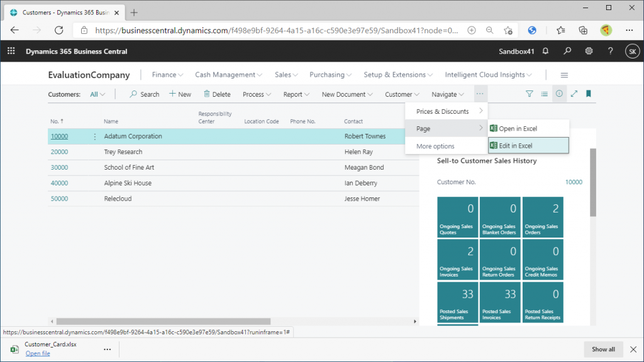Add this page to favorites star icon

[x=508, y=30]
